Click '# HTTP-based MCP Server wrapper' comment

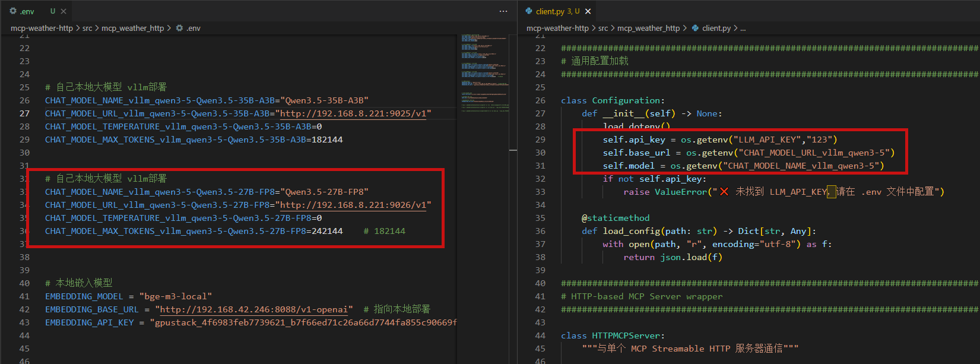pos(642,296)
